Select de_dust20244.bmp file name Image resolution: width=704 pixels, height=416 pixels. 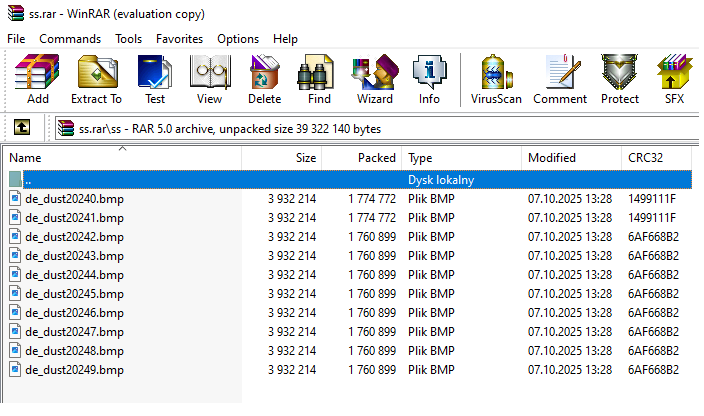(75, 275)
